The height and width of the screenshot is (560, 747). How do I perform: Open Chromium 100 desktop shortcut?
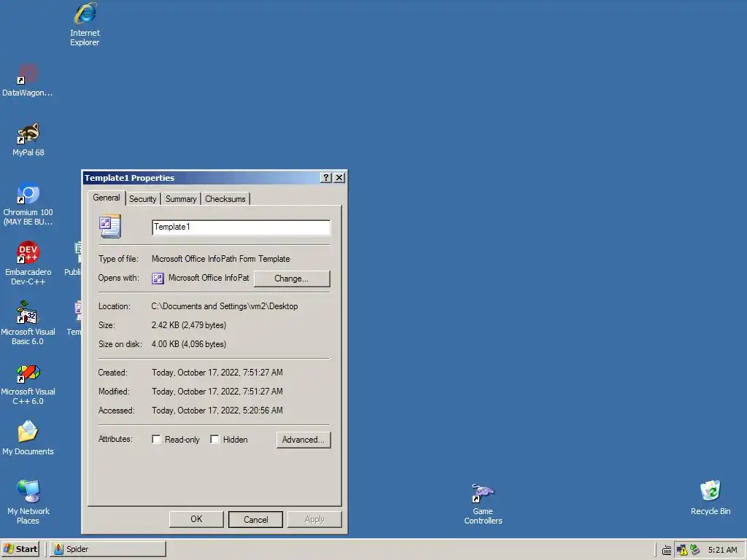28,205
